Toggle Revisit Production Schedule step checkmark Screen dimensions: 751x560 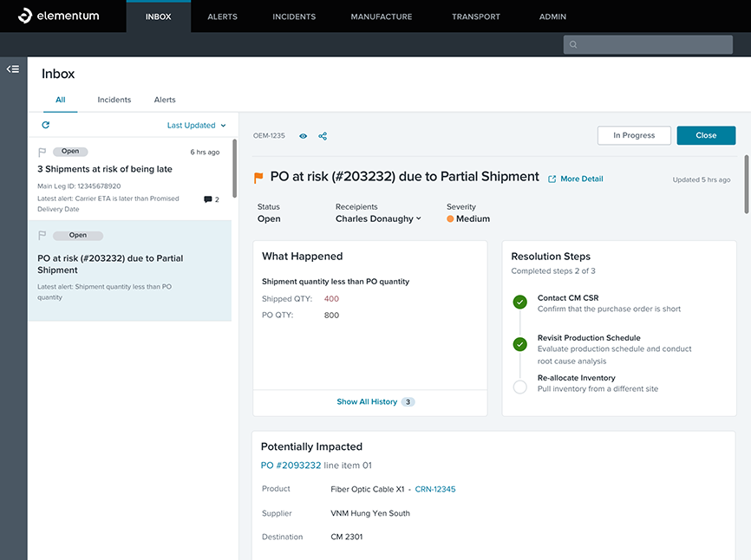[x=520, y=344]
